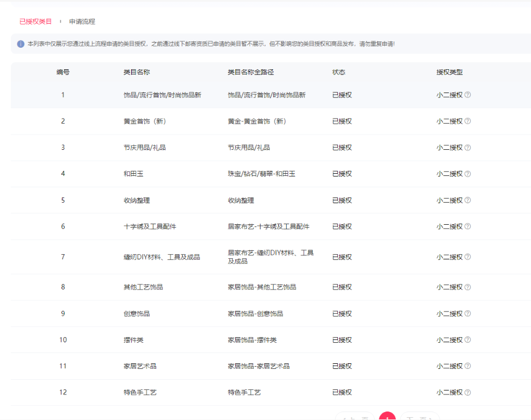Click the blue info icon in notice banner
This screenshot has width=531, height=420.
(x=20, y=44)
